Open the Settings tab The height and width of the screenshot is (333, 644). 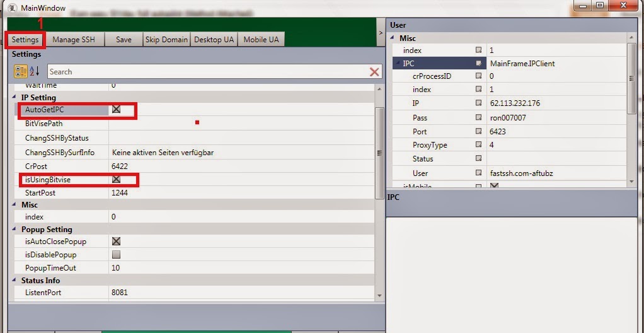[25, 40]
